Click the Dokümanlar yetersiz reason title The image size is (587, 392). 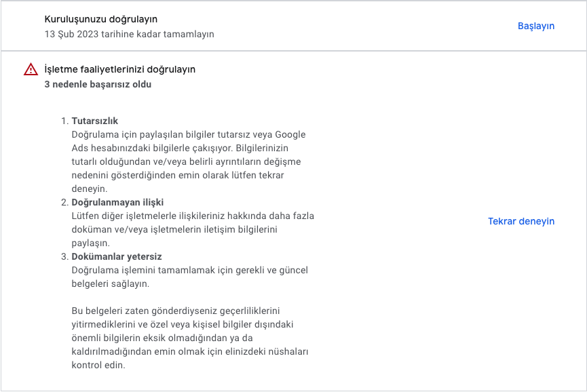coord(117,256)
